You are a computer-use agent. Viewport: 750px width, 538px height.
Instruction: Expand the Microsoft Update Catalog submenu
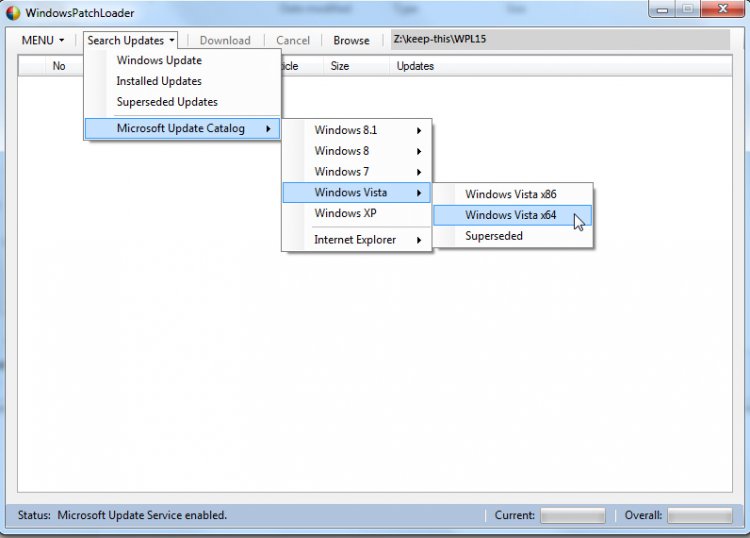182,128
